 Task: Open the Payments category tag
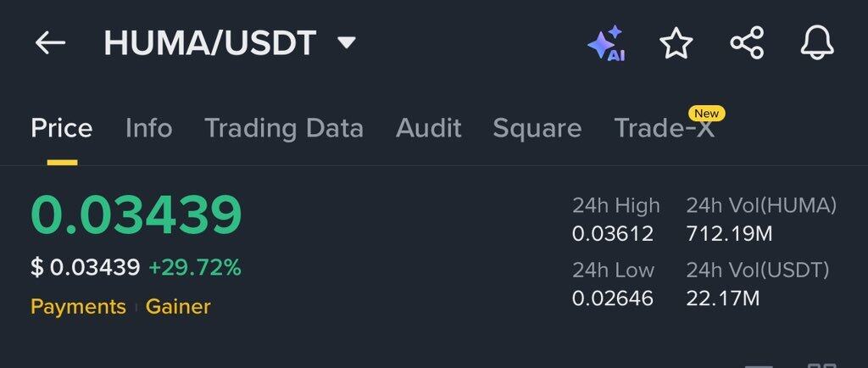click(x=78, y=307)
